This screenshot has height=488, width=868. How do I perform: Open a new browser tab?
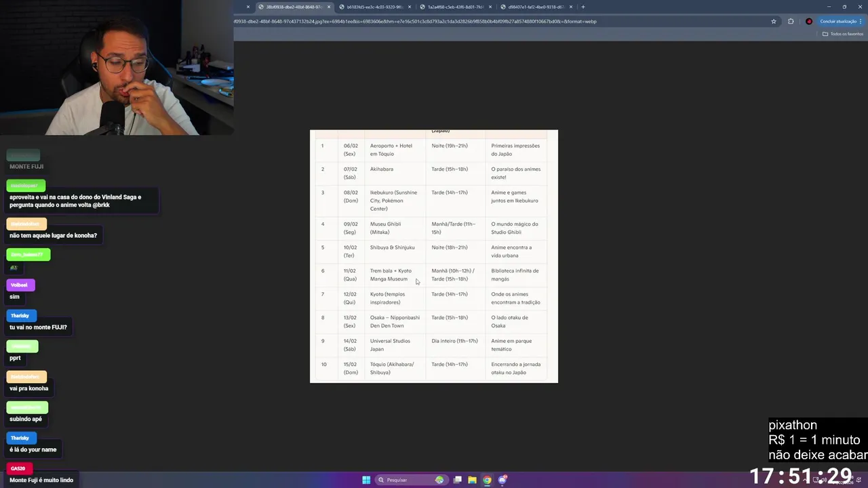[583, 7]
